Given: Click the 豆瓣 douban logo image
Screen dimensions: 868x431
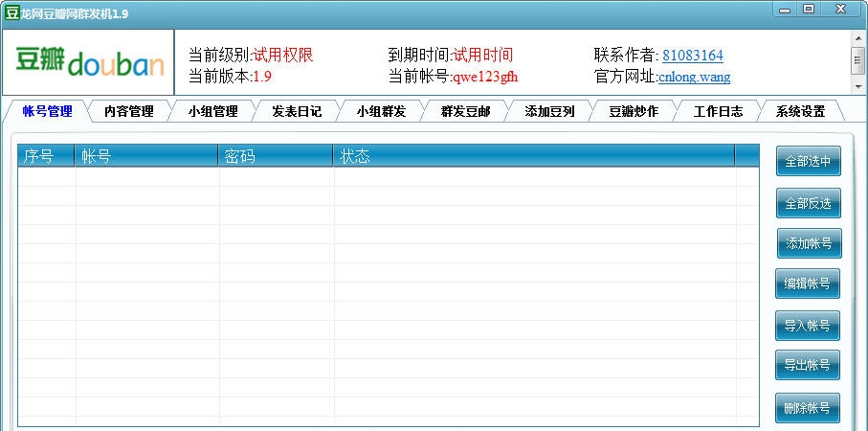Looking at the screenshot, I should click(89, 62).
